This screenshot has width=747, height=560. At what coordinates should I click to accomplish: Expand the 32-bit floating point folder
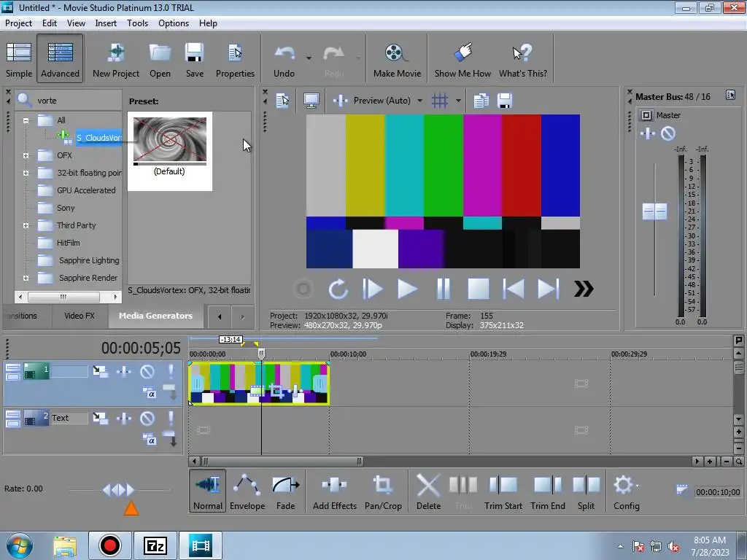(26, 173)
